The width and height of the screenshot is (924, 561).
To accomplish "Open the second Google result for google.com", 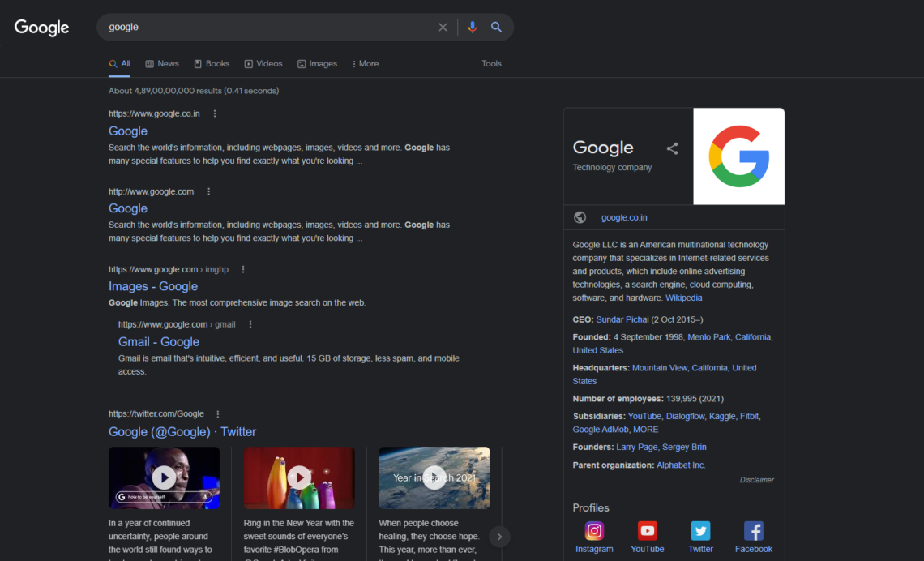I will (128, 208).
